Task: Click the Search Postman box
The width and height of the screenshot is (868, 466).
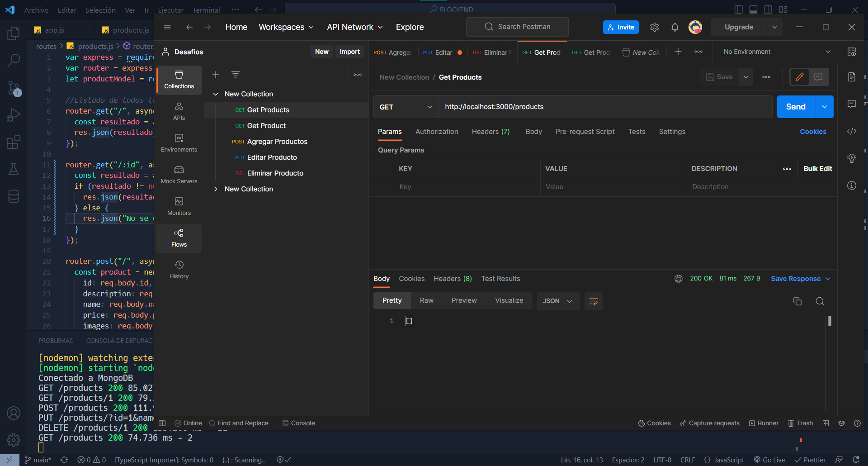Action: [517, 27]
